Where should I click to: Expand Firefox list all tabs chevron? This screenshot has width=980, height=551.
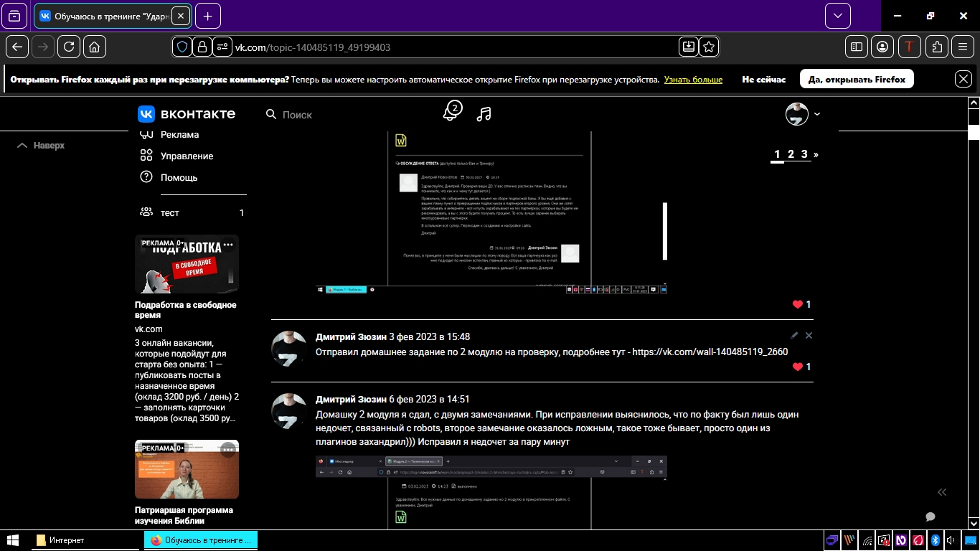coord(837,16)
